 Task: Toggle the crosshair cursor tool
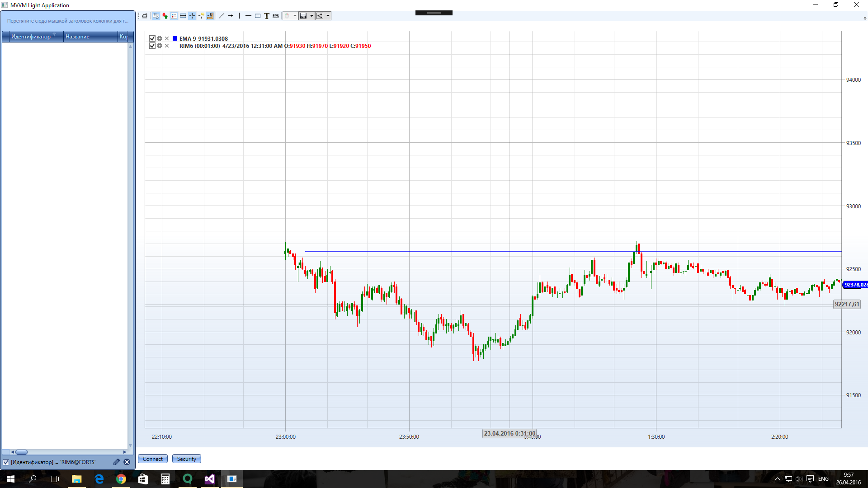[x=192, y=16]
